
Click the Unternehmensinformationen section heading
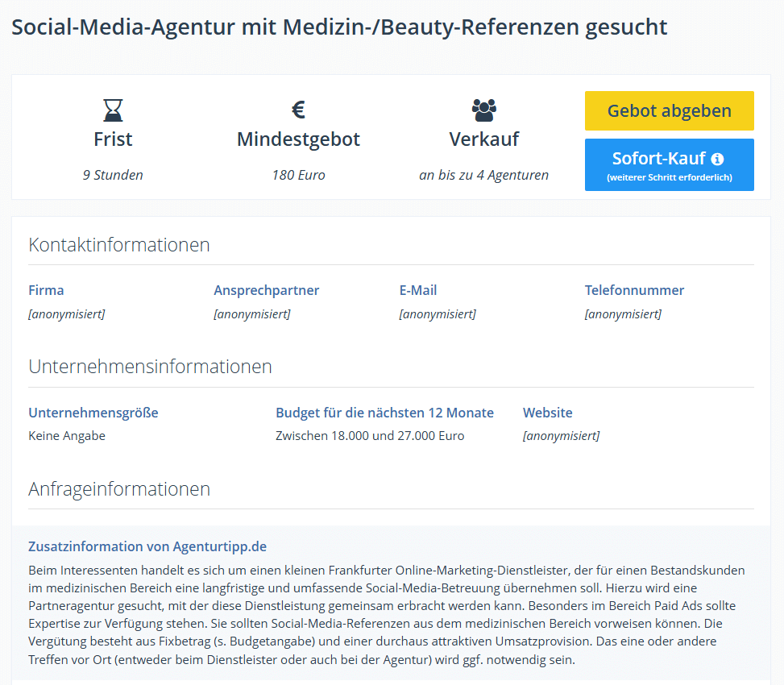(x=150, y=367)
